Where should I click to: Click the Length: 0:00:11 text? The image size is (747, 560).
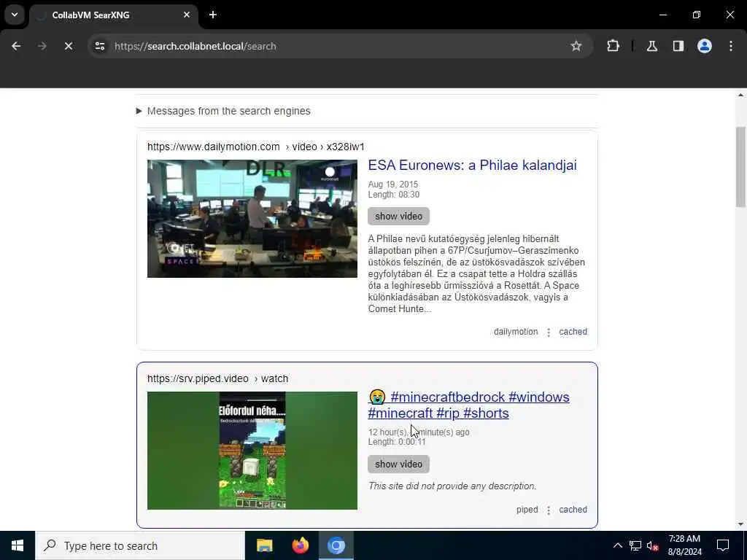coord(397,442)
